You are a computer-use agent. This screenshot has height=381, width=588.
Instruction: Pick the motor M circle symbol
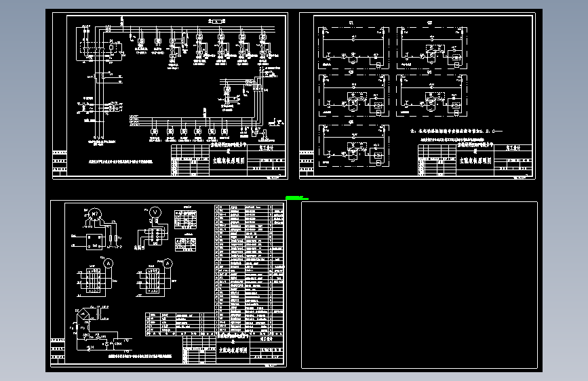point(94,214)
